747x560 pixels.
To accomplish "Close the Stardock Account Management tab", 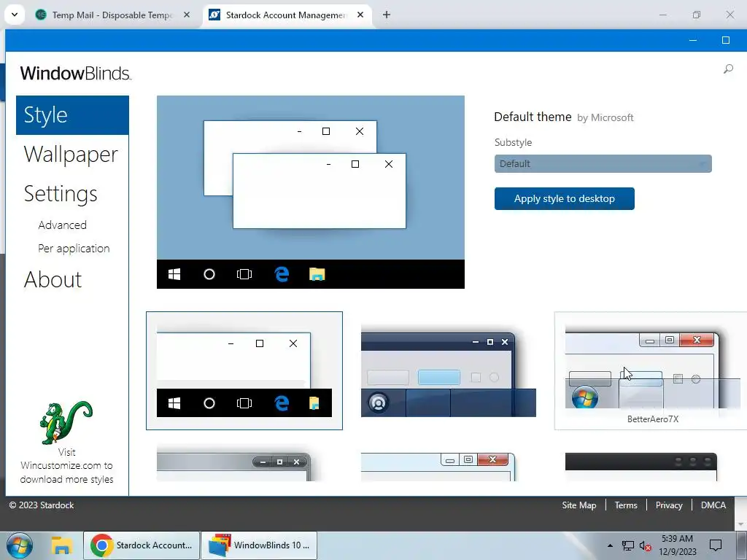I will [360, 15].
